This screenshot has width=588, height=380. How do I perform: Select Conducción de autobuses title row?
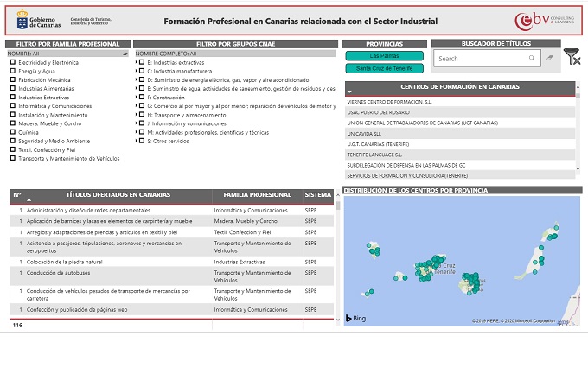(172, 276)
